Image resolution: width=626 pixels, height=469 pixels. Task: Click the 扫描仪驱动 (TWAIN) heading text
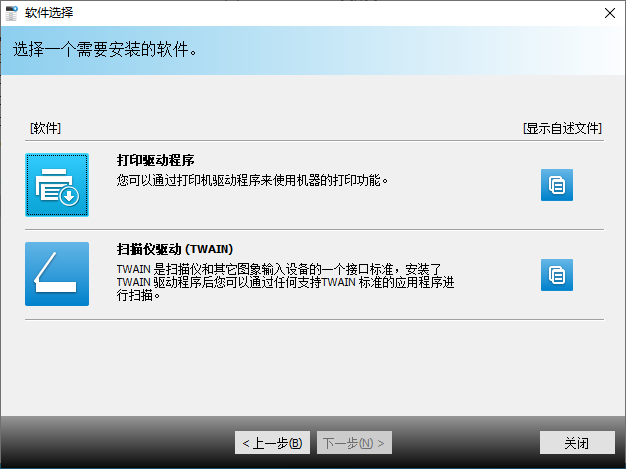pos(175,249)
